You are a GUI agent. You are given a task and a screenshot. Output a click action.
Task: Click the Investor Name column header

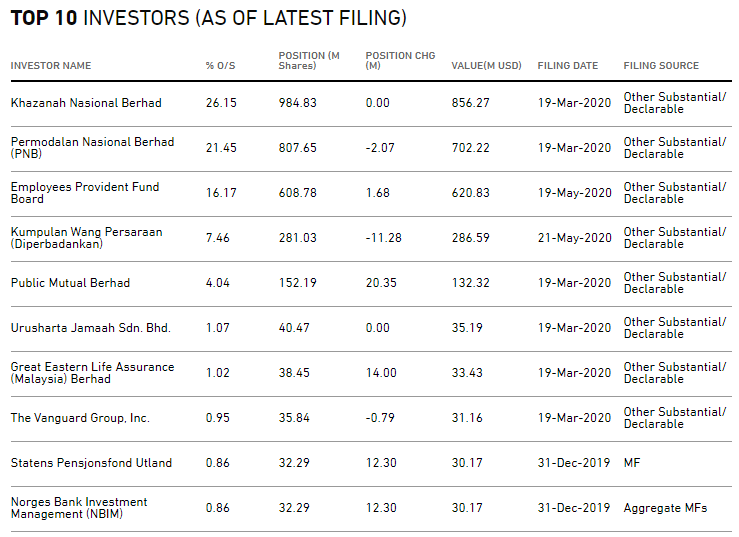(x=50, y=66)
